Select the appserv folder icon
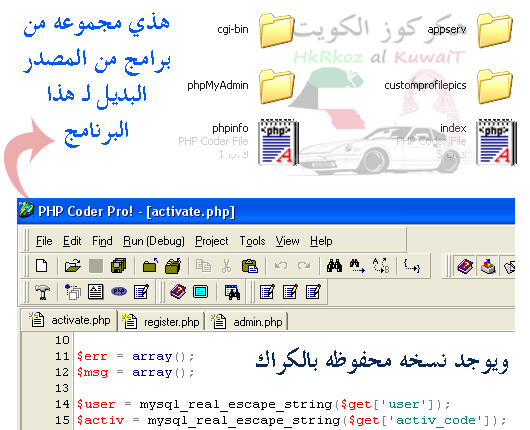 coord(495,30)
